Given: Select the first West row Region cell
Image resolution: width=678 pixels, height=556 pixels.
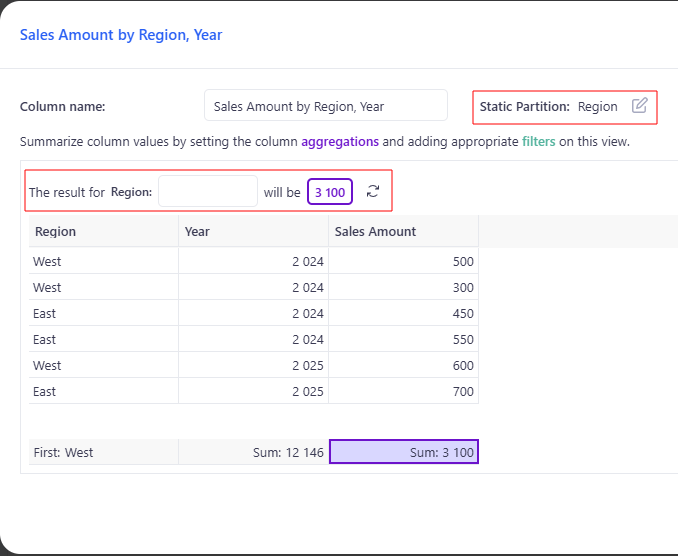Looking at the screenshot, I should click(x=104, y=261).
